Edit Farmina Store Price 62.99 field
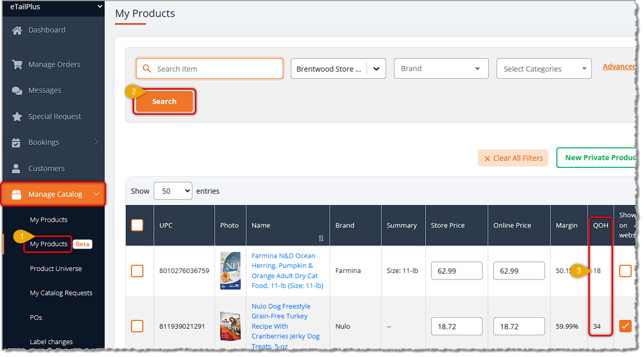Image resolution: width=644 pixels, height=357 pixels. pyautogui.click(x=456, y=271)
